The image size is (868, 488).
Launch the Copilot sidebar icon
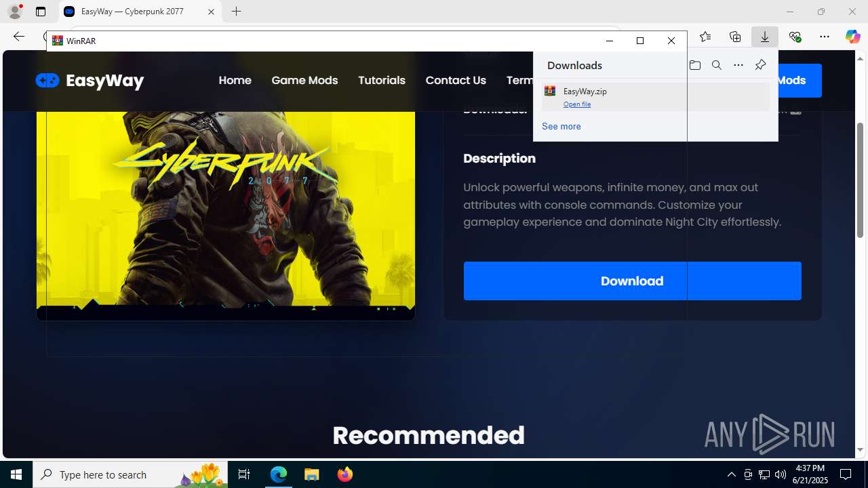(x=852, y=37)
